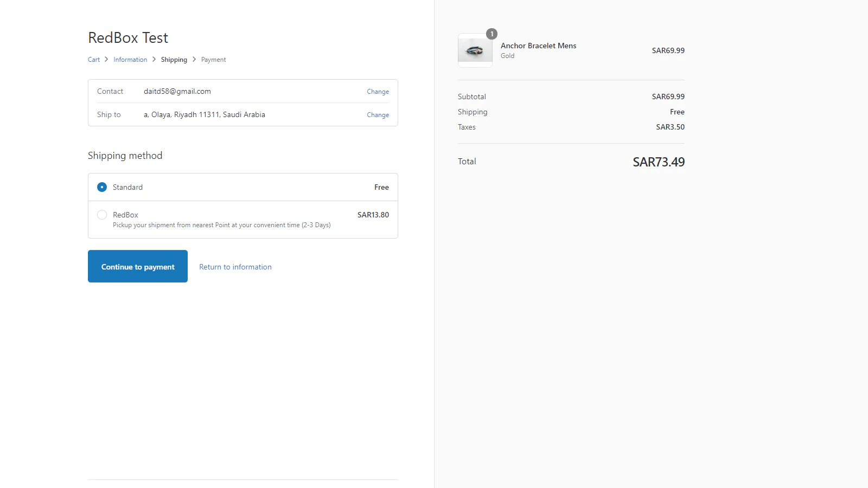Click the chevron after Cart breadcrumb

click(x=106, y=59)
